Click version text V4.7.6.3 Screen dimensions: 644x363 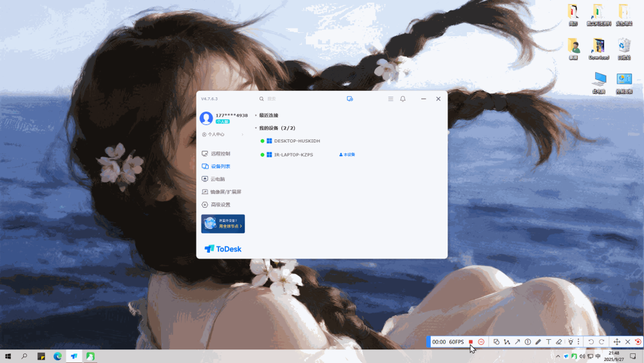tap(209, 99)
